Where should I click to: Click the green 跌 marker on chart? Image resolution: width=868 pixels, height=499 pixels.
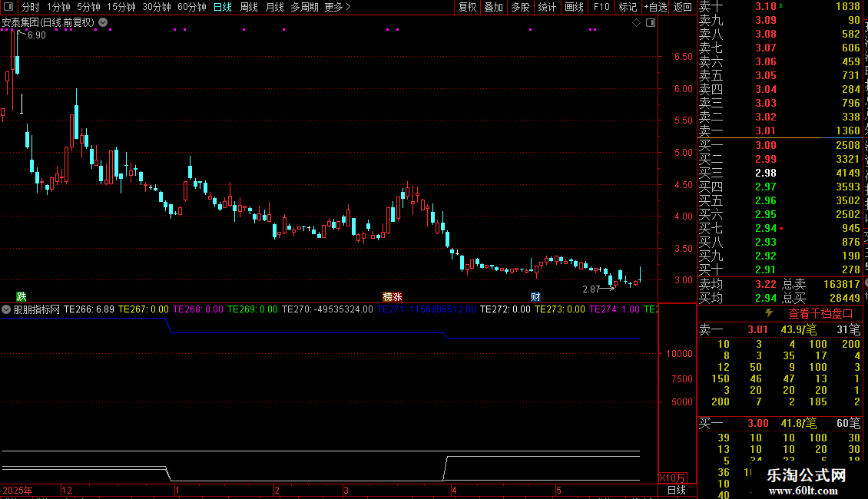21,296
